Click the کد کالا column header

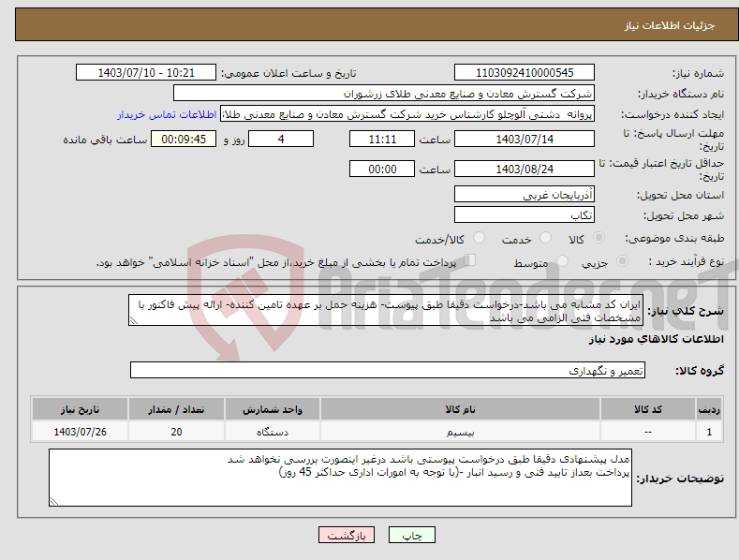648,409
